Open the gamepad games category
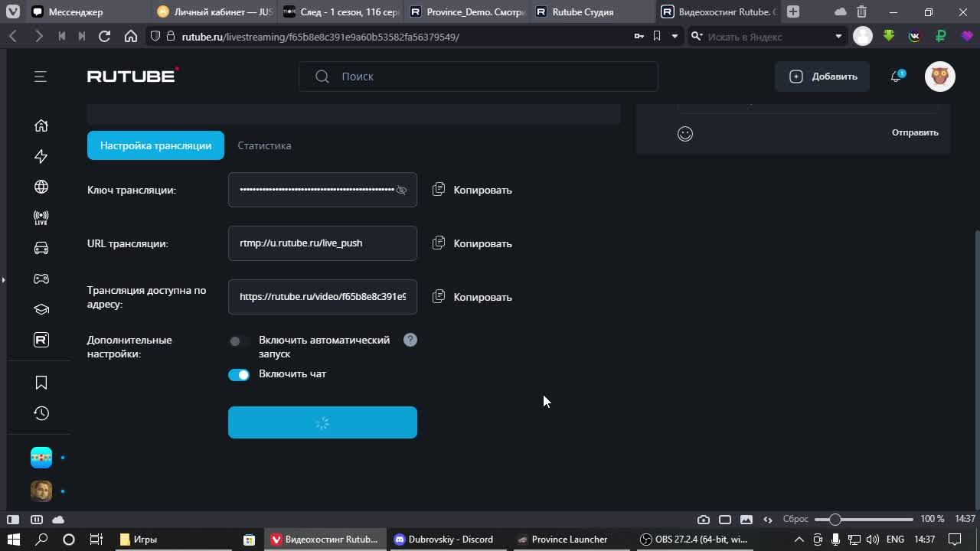This screenshot has height=551, width=980. click(x=41, y=279)
